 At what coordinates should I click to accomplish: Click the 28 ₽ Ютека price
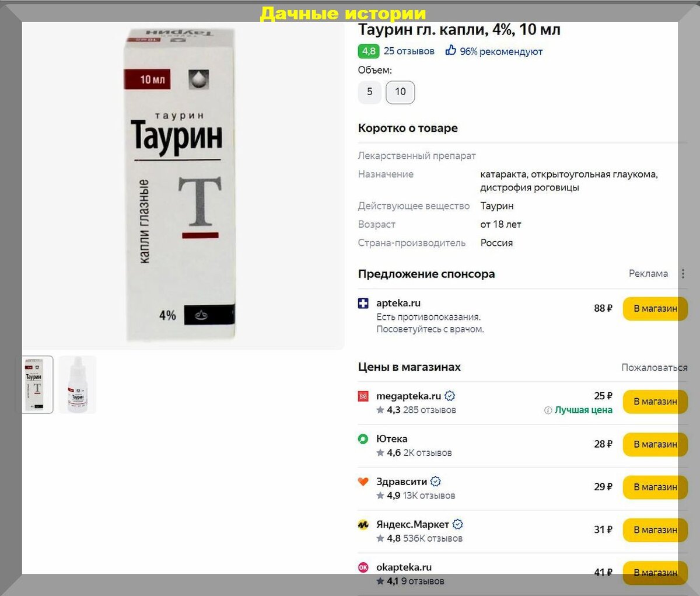point(603,444)
